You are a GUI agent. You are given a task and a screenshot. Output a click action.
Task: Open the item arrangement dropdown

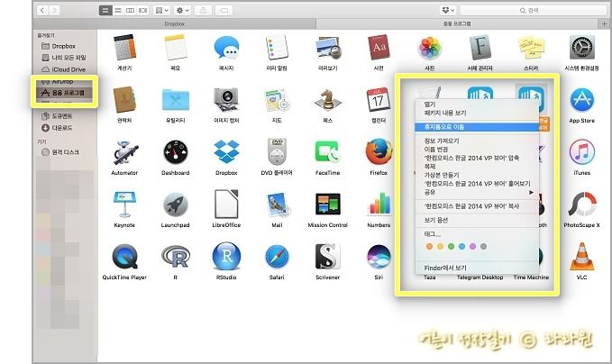162,11
